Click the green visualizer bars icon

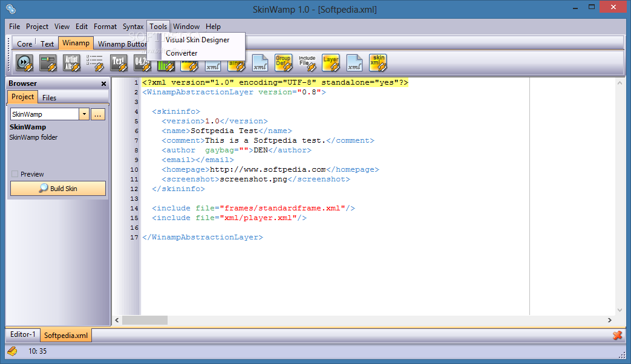pos(166,66)
